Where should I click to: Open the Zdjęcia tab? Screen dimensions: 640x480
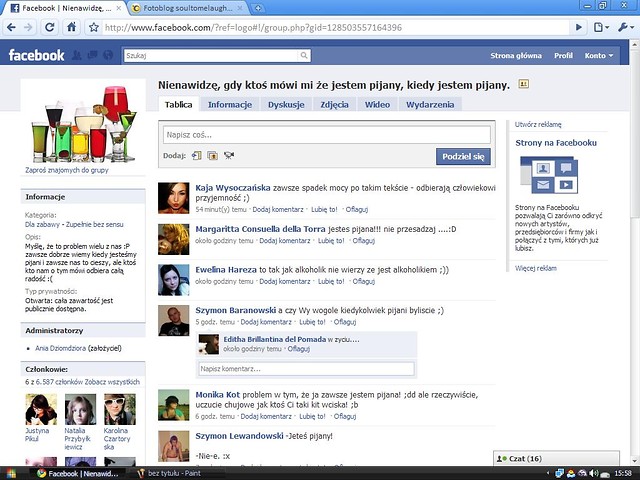(x=334, y=104)
